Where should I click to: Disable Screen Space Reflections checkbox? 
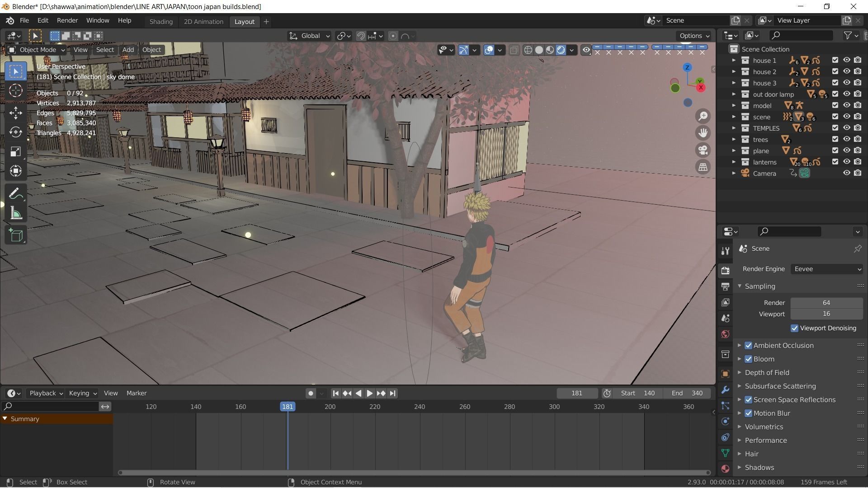(748, 399)
